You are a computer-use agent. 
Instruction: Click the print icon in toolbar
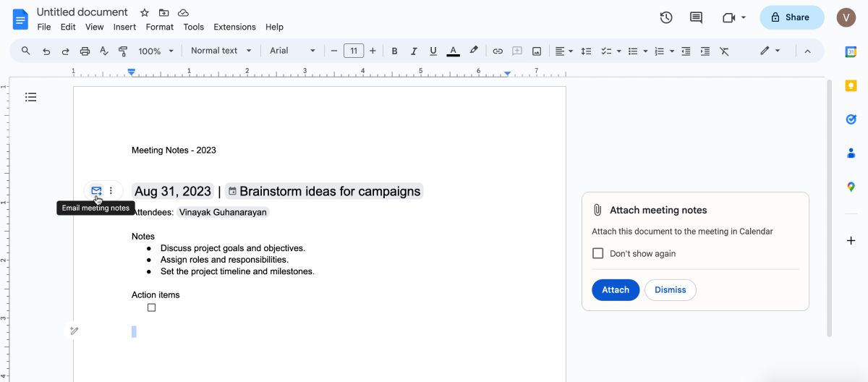click(x=85, y=51)
